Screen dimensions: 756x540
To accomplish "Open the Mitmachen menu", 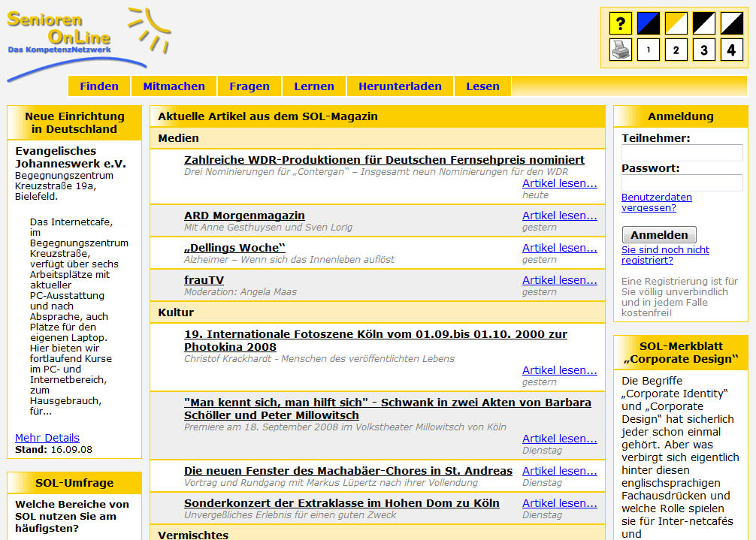I will (174, 86).
